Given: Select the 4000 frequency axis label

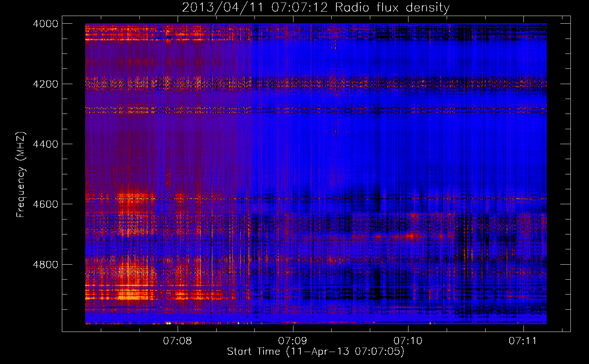Looking at the screenshot, I should pos(46,24).
